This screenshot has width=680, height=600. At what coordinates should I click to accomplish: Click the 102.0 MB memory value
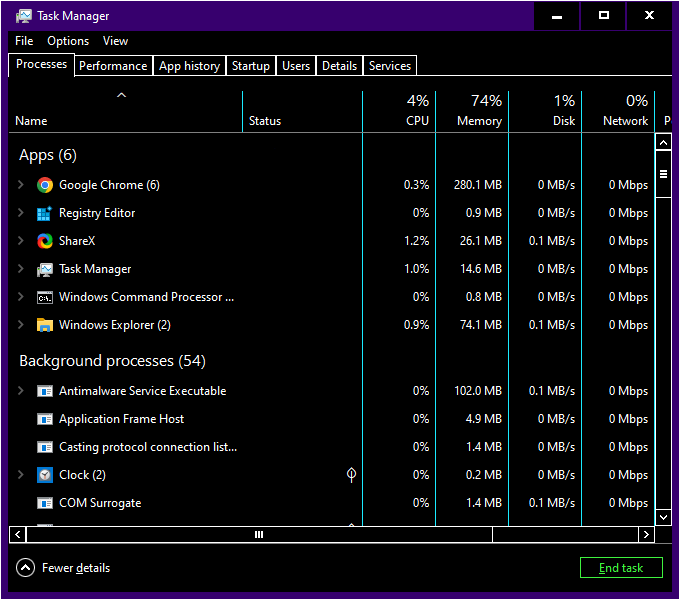[x=477, y=391]
